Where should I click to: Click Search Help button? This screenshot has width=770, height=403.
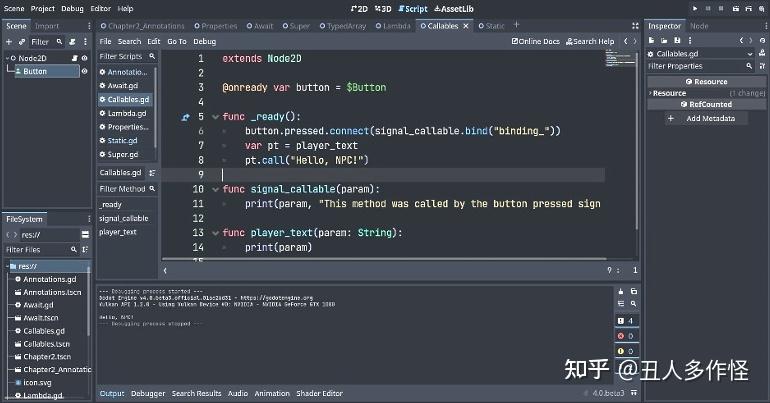590,41
